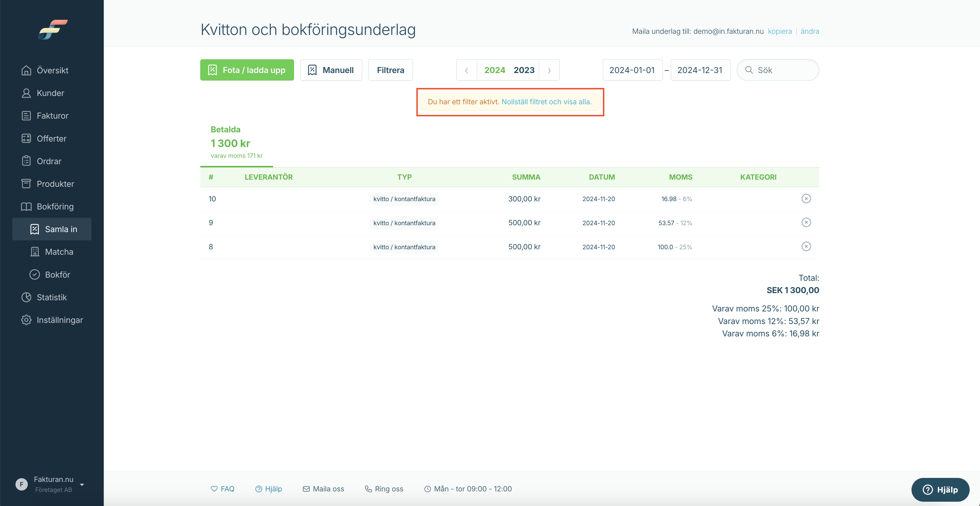Click the Nollställ filtret och visa alla link
This screenshot has height=506, width=980.
coord(546,102)
